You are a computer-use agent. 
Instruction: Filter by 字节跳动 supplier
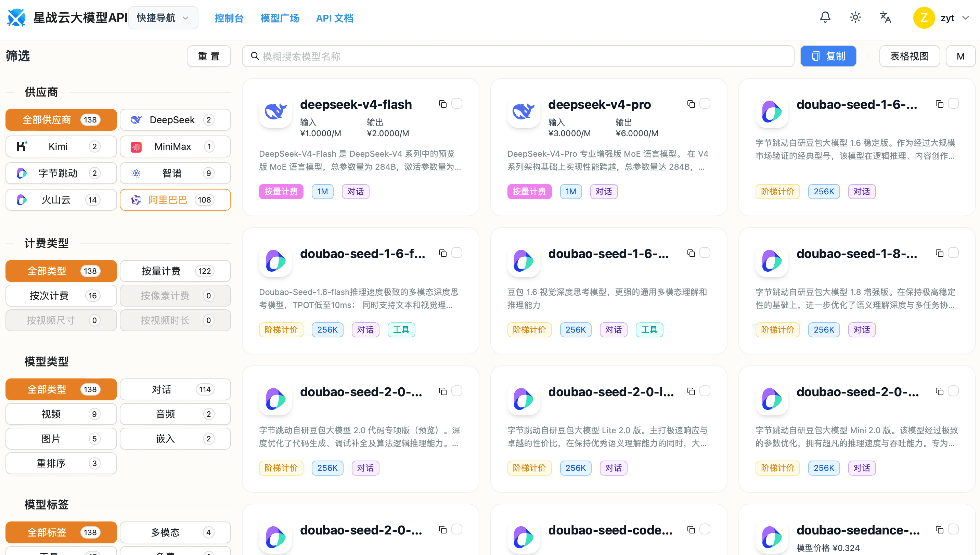pyautogui.click(x=61, y=173)
